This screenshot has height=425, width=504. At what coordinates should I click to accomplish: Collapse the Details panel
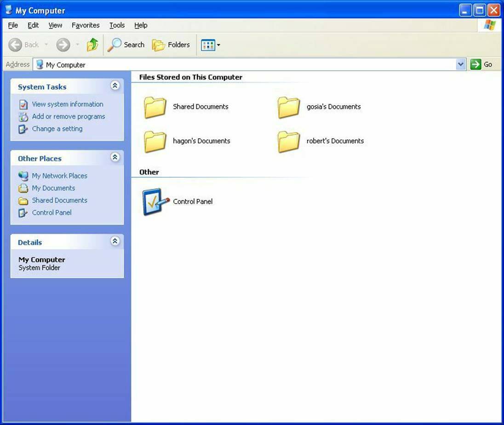pyautogui.click(x=115, y=241)
